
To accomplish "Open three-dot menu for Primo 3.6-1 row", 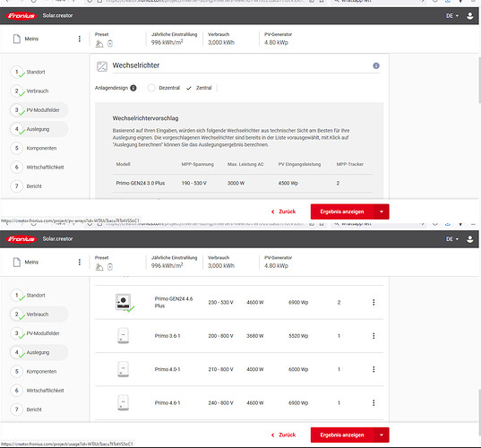I will click(x=374, y=336).
